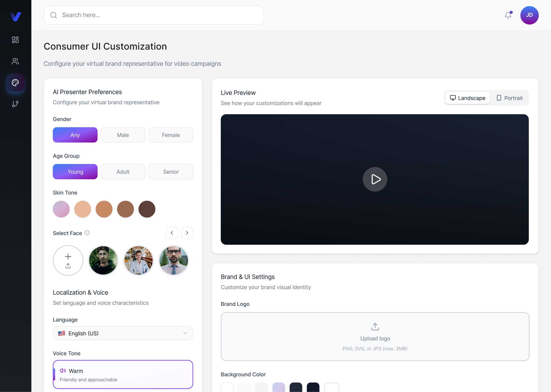
Task: Click Upload logo text
Action: tap(375, 339)
